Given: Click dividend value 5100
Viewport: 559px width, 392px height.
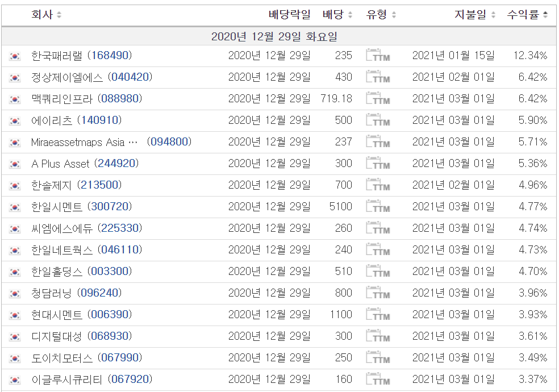Looking at the screenshot, I should point(340,206).
